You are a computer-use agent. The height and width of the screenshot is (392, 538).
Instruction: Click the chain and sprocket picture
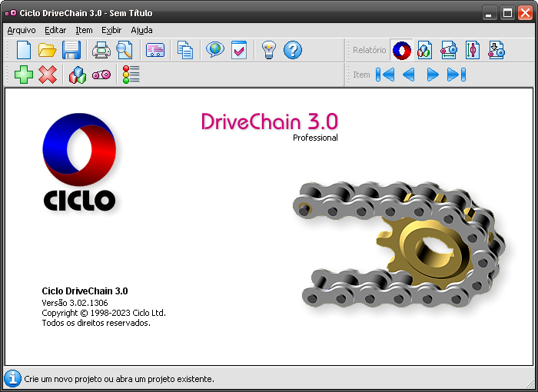pyautogui.click(x=399, y=244)
